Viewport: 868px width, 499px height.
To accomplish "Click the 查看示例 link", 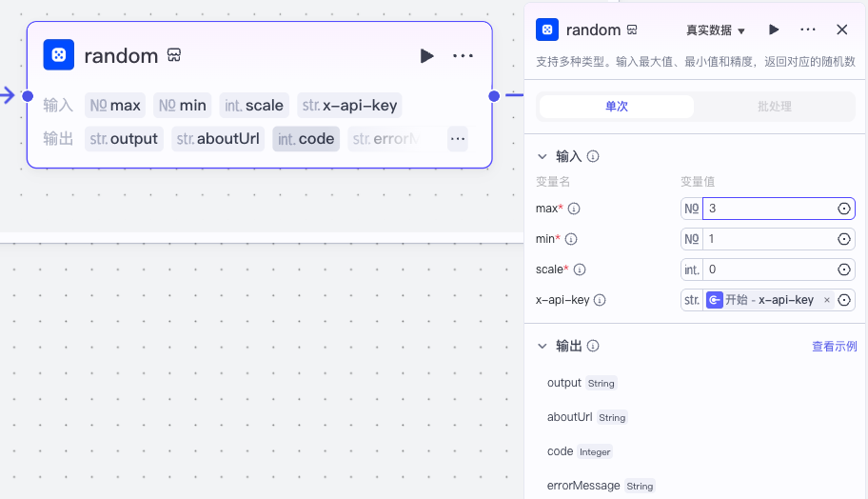I will click(834, 347).
